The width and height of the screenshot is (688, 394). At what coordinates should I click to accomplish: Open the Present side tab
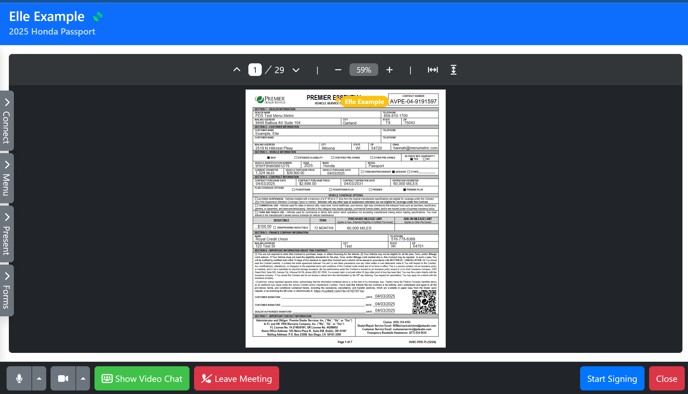6,234
